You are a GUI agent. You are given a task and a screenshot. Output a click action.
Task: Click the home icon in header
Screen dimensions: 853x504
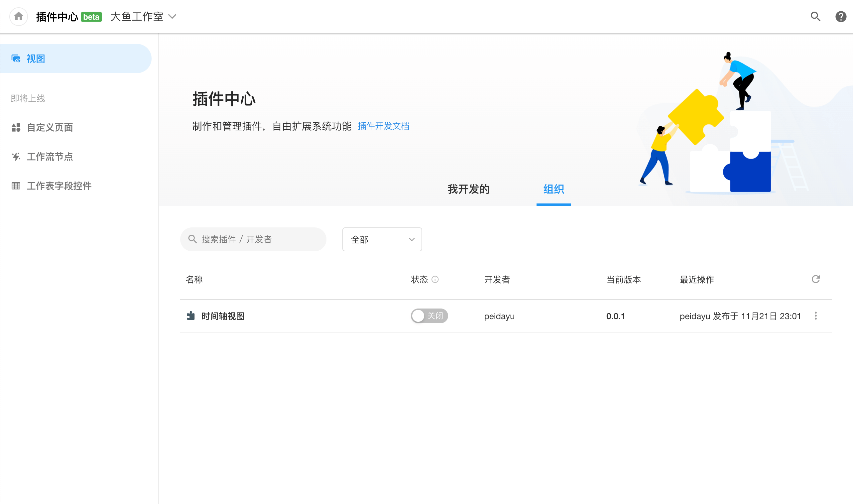[x=19, y=16]
